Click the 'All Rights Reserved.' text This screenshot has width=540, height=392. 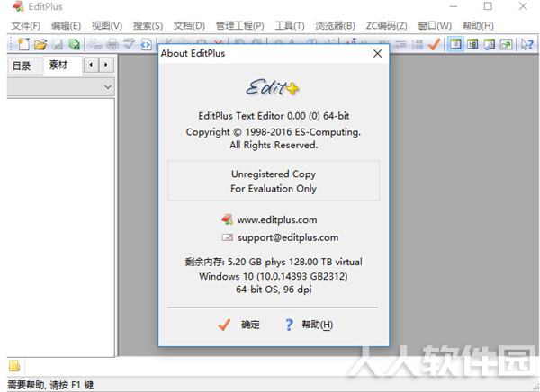tap(274, 146)
